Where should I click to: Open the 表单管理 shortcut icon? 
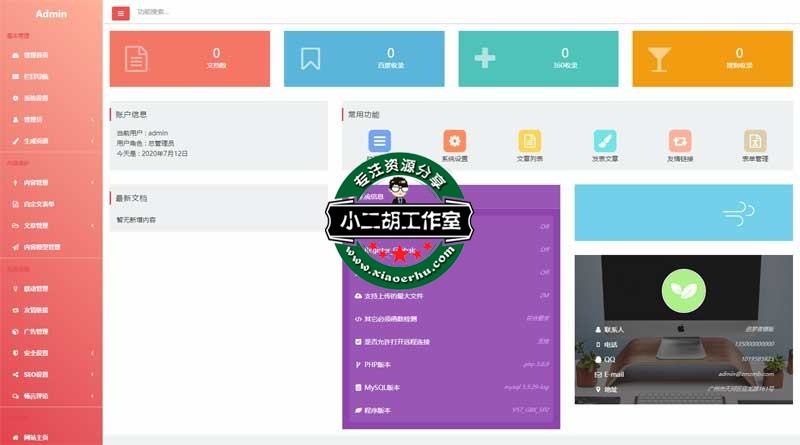(755, 141)
